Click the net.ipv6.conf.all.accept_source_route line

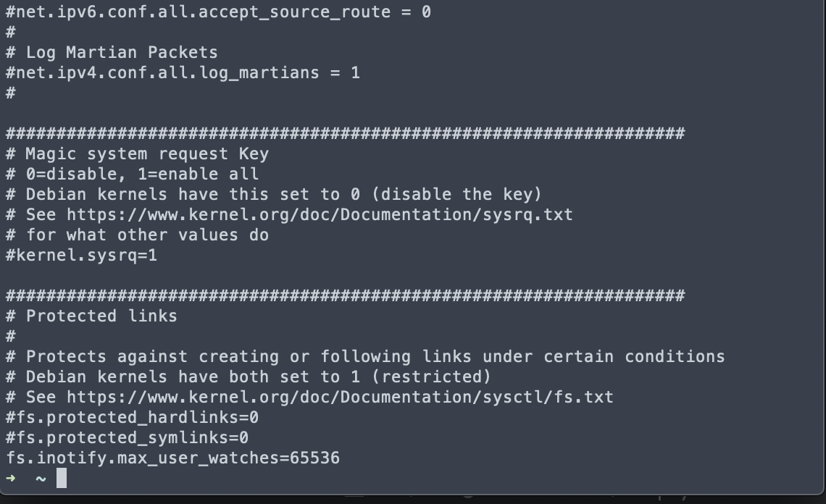(218, 12)
